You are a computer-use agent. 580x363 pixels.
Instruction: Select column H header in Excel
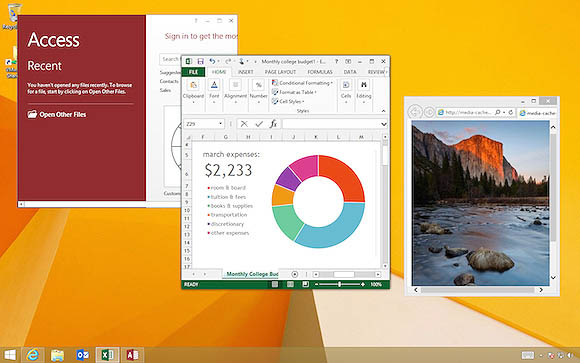[x=248, y=137]
